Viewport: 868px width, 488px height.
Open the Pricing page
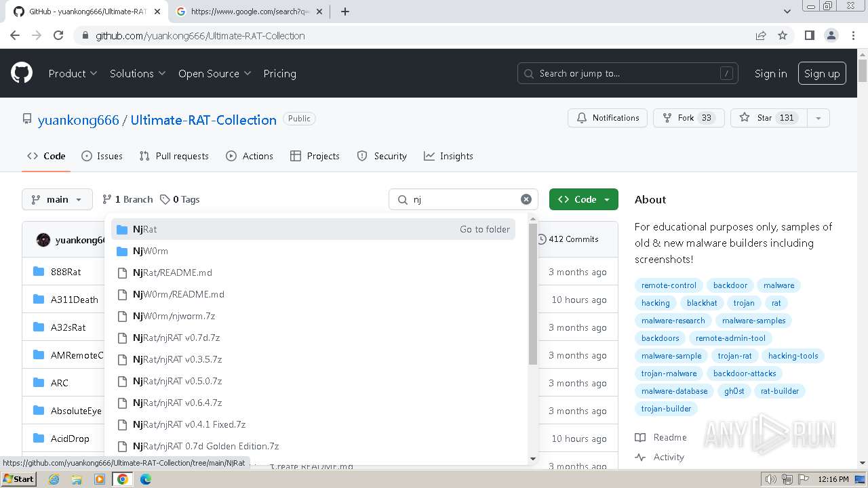coord(279,73)
